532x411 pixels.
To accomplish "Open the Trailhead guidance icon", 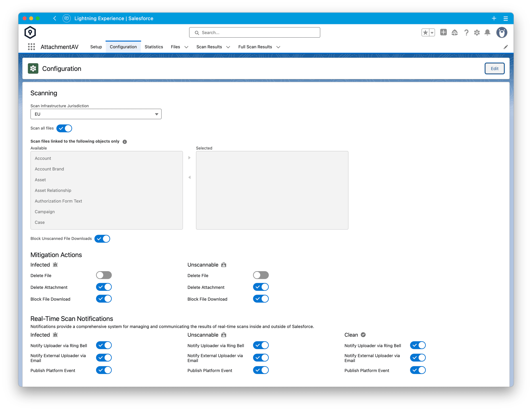I will [x=455, y=32].
